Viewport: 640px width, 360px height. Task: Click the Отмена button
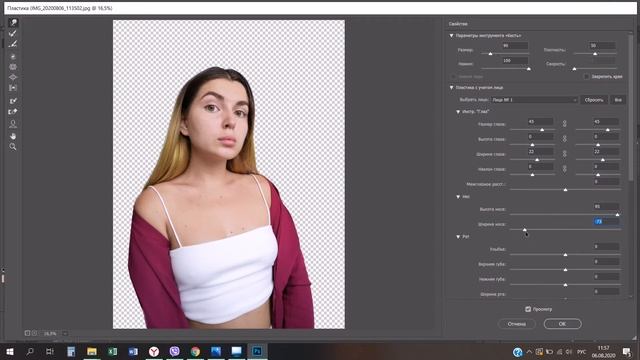pyautogui.click(x=517, y=324)
